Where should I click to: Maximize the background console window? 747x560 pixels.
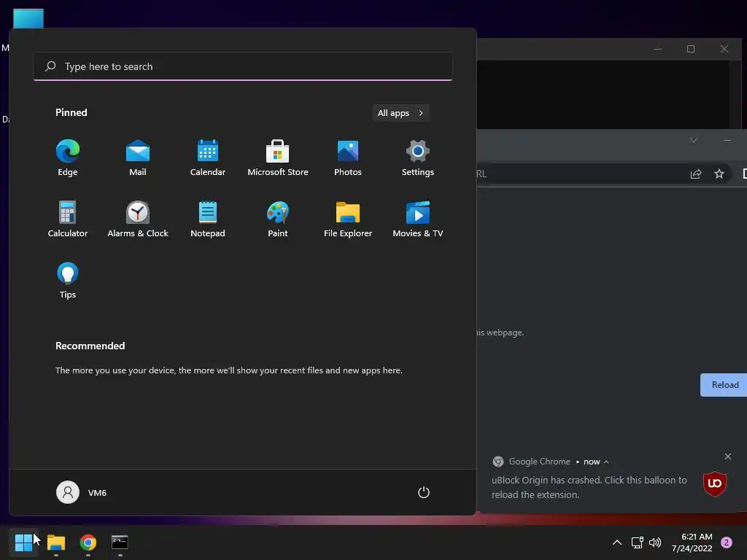point(691,49)
